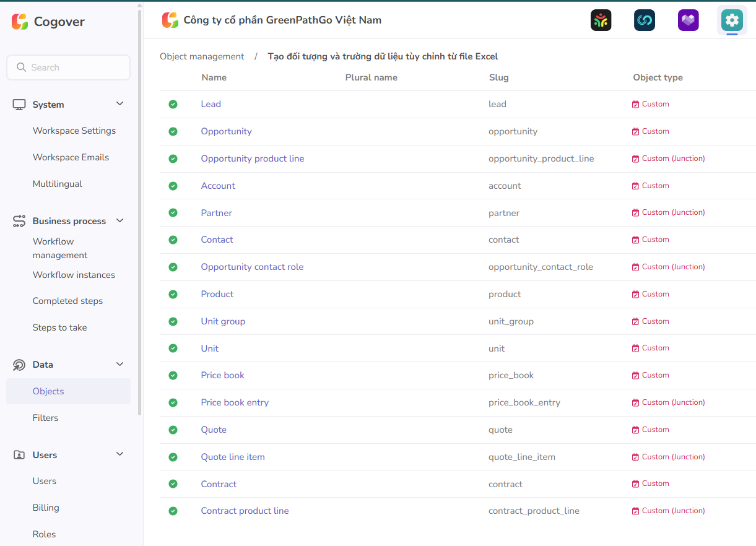
Task: Click the Cogover logo icon in sidebar
Action: 20,22
